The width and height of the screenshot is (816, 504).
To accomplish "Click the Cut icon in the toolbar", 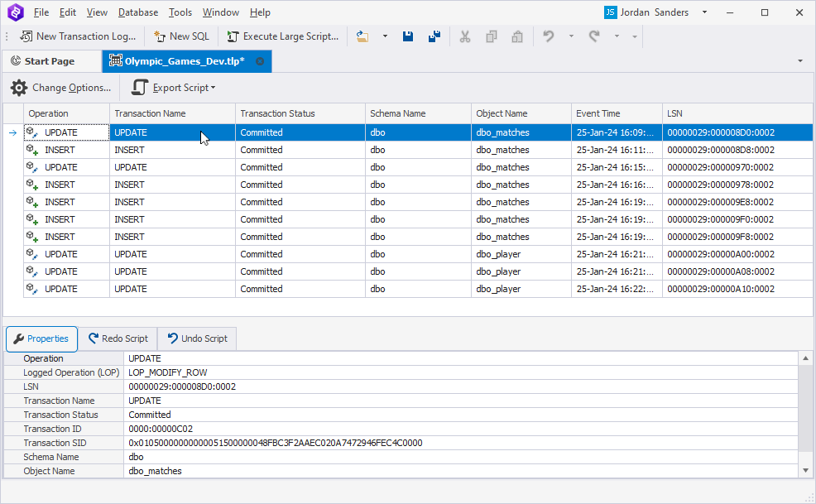I will coord(465,36).
